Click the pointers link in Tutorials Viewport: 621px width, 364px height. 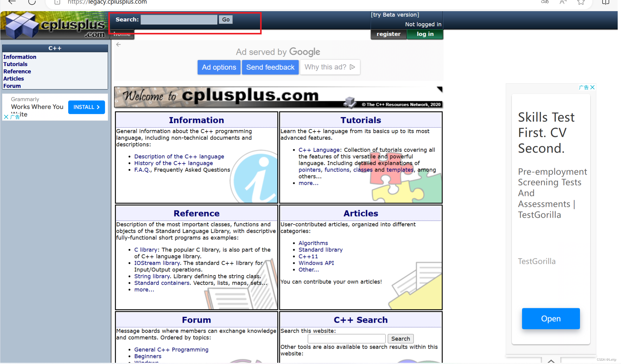(x=309, y=170)
